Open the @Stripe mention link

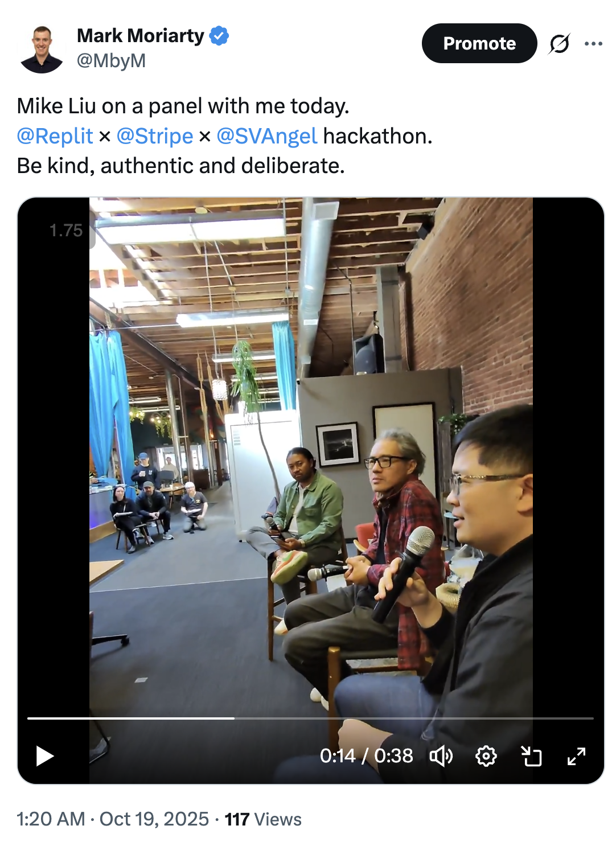click(155, 136)
